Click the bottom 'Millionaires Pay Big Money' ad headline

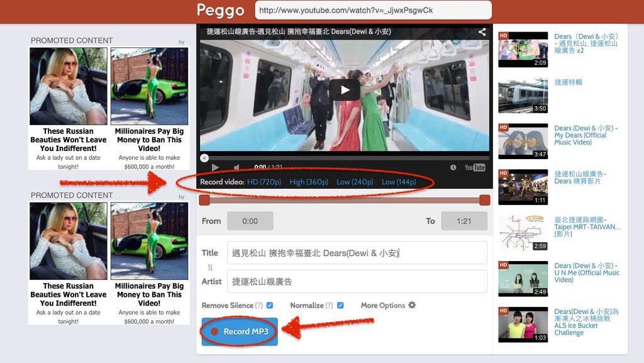pyautogui.click(x=149, y=294)
